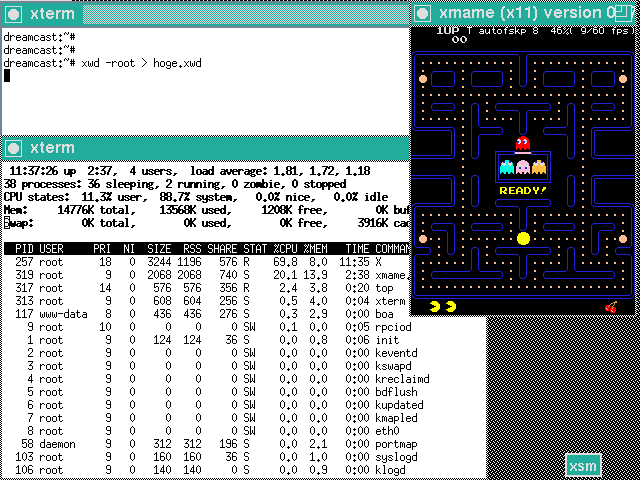Click the xmame window menu circle icon
Viewport: 640px width, 480px height.
pos(422,13)
